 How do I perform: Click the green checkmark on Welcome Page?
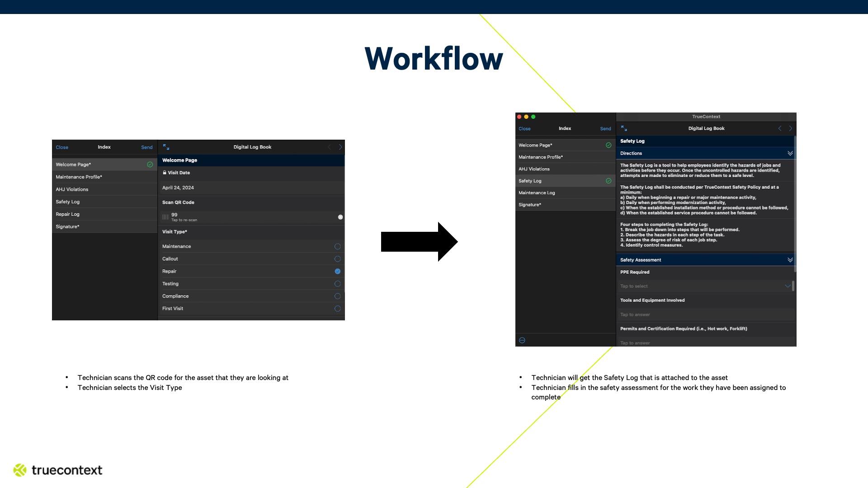tap(150, 164)
